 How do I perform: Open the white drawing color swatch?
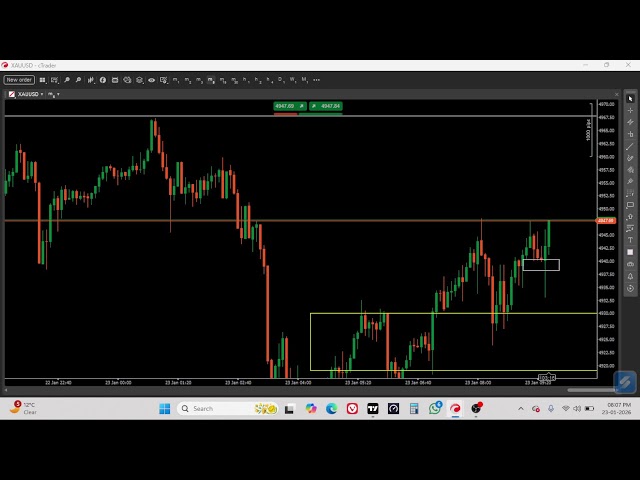(630, 252)
